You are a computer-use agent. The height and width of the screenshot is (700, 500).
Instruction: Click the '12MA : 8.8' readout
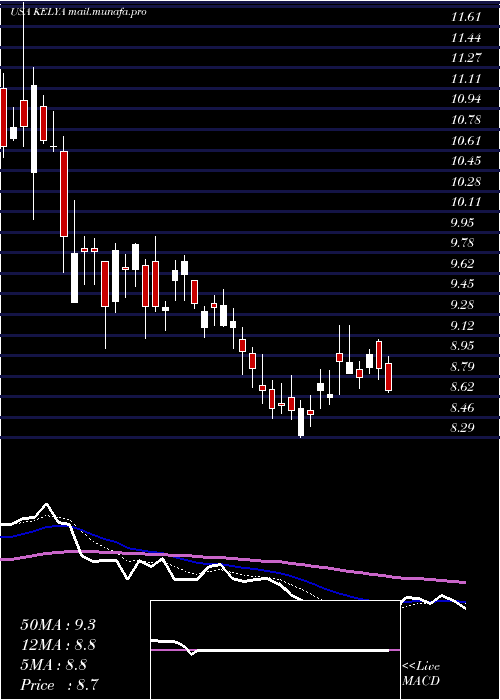pyautogui.click(x=58, y=645)
